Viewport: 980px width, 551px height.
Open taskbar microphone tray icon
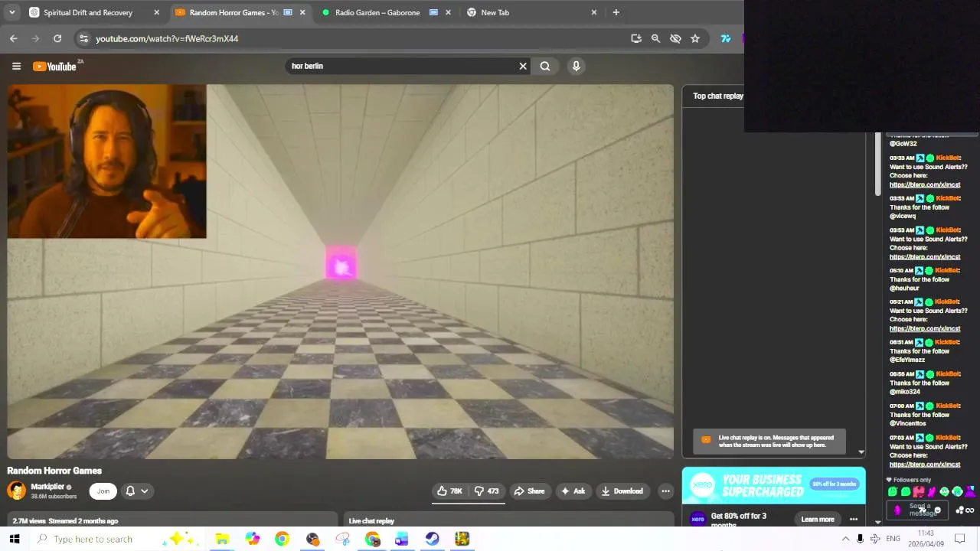click(x=860, y=539)
